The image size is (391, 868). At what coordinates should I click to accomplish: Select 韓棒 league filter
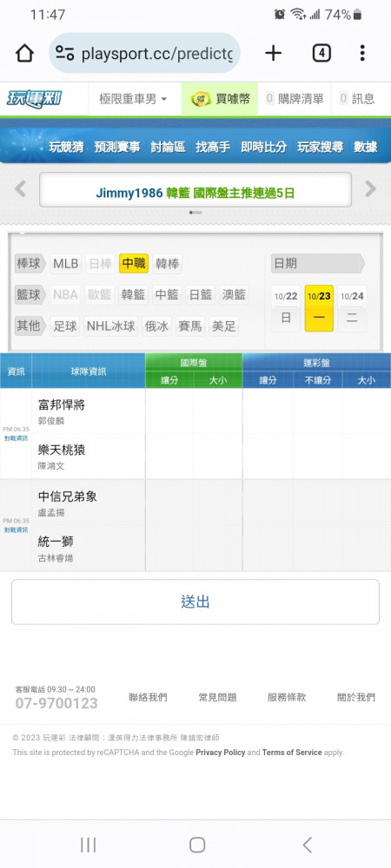(167, 264)
